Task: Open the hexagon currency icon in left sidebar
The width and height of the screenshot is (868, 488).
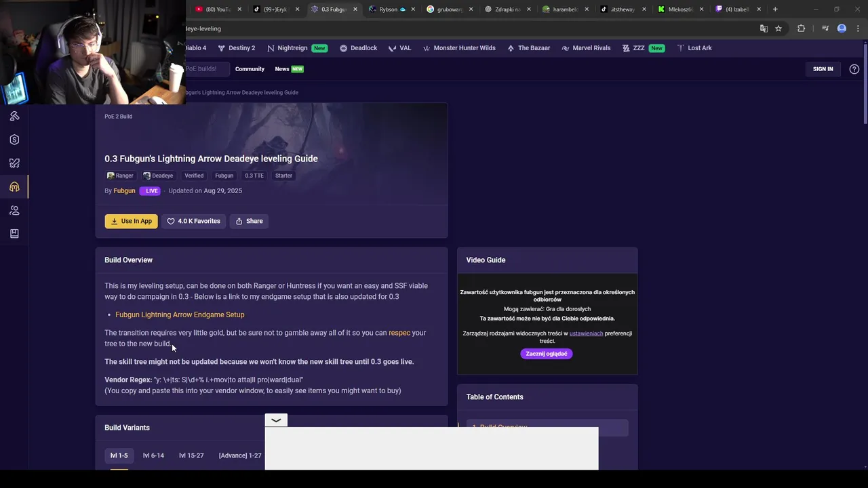Action: 14,140
